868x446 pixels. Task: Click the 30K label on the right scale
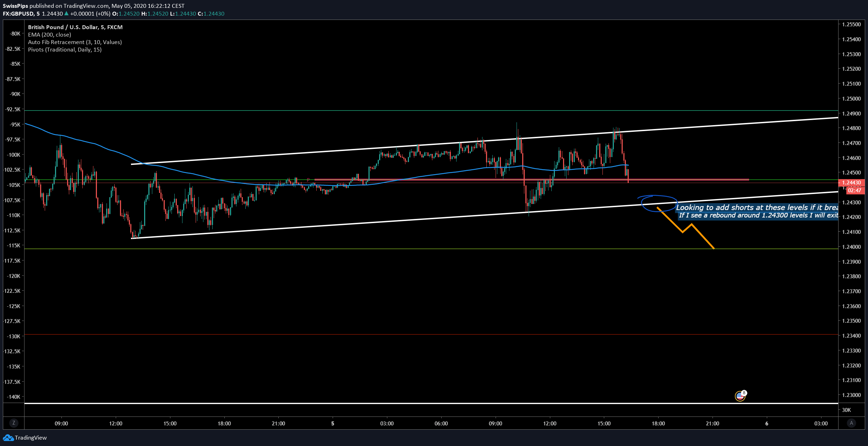pos(846,410)
